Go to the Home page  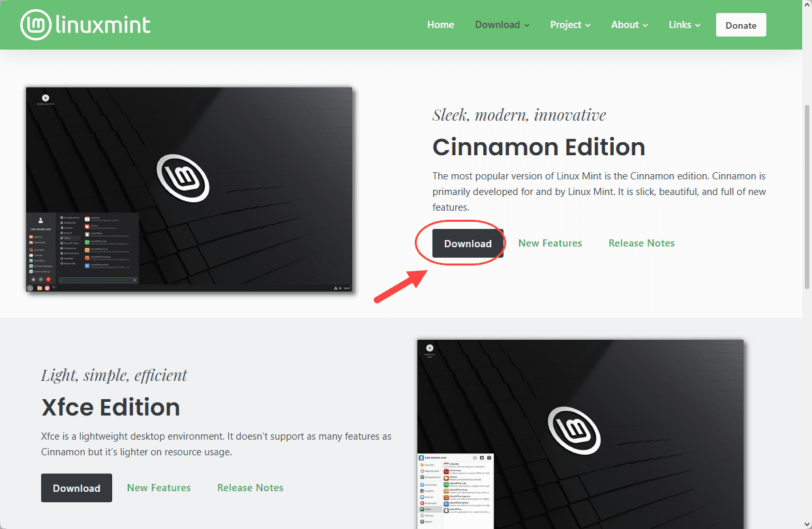pos(440,25)
